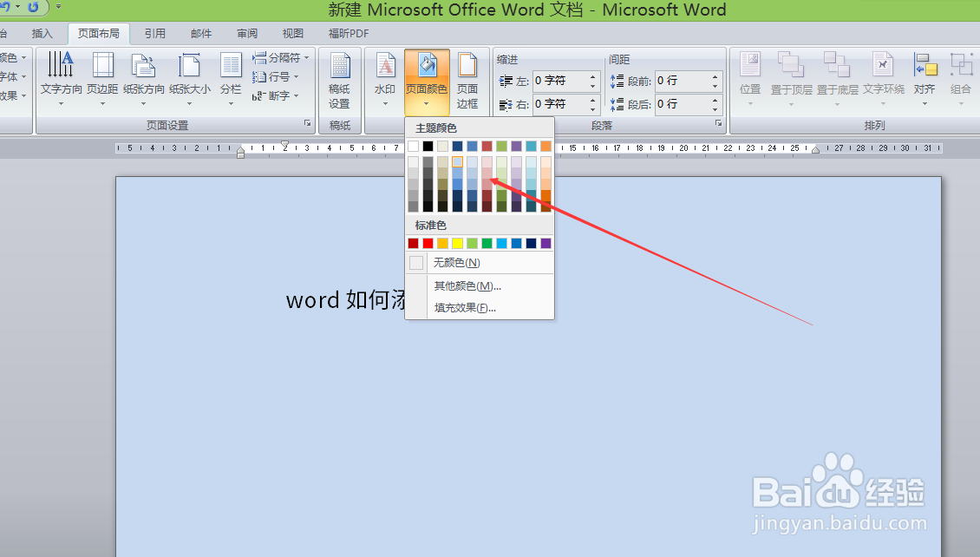
Task: Switch to the 引用 tab
Action: [155, 34]
